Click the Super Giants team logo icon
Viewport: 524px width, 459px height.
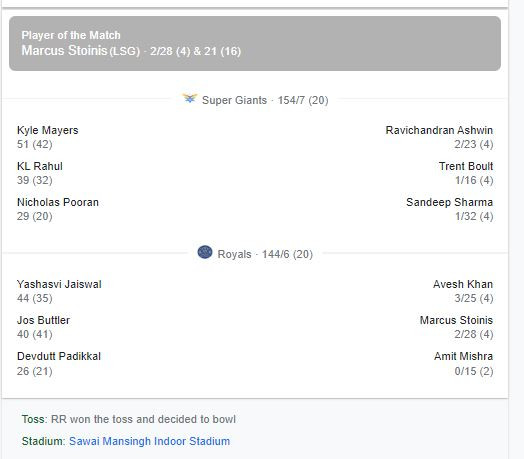[189, 99]
